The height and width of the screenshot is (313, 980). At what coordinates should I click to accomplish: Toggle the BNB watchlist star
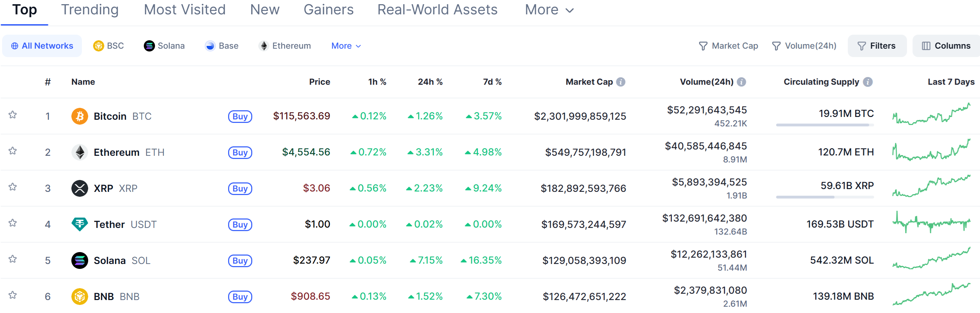click(x=13, y=295)
